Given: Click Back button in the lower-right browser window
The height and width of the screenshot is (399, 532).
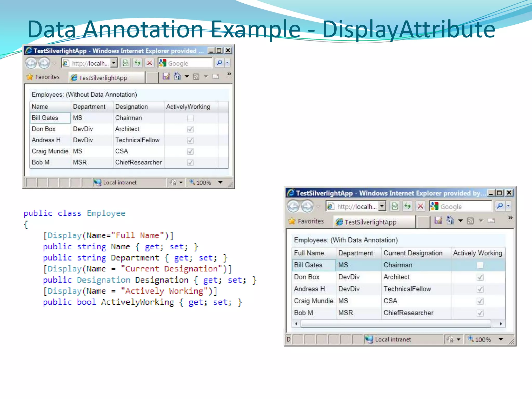Looking at the screenshot, I should pyautogui.click(x=294, y=207).
